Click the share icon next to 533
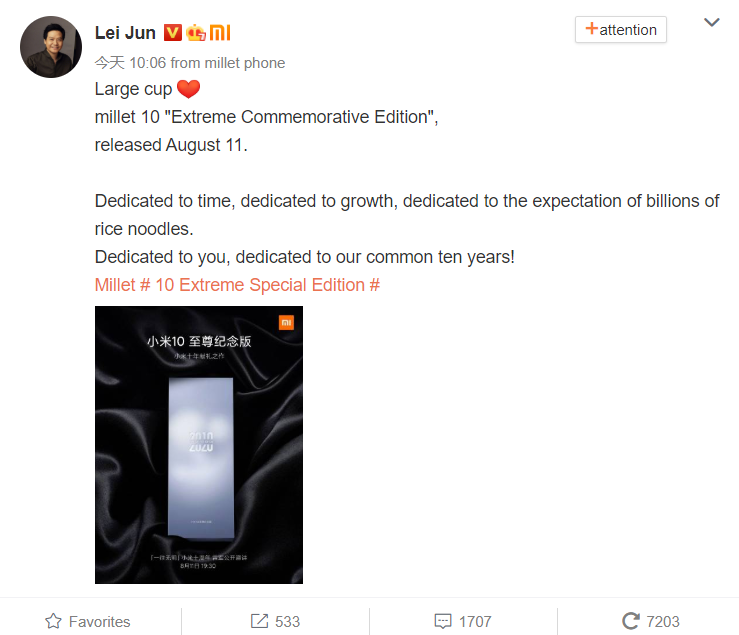This screenshot has width=739, height=635. click(259, 621)
